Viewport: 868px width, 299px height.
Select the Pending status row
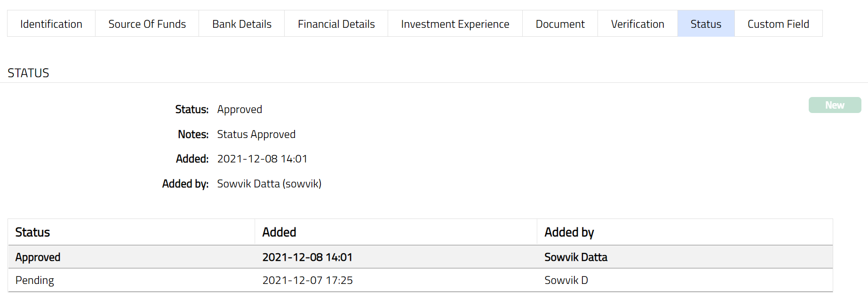pyautogui.click(x=35, y=280)
